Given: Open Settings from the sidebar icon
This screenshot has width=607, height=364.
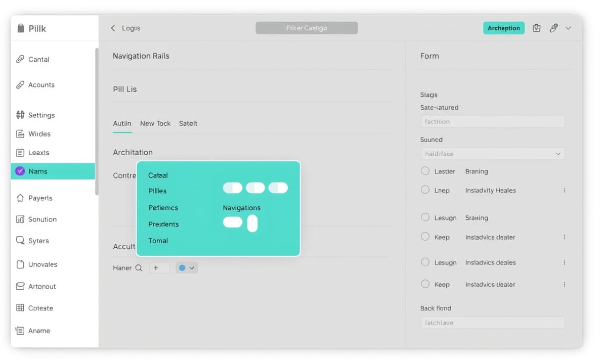Looking at the screenshot, I should [x=20, y=115].
